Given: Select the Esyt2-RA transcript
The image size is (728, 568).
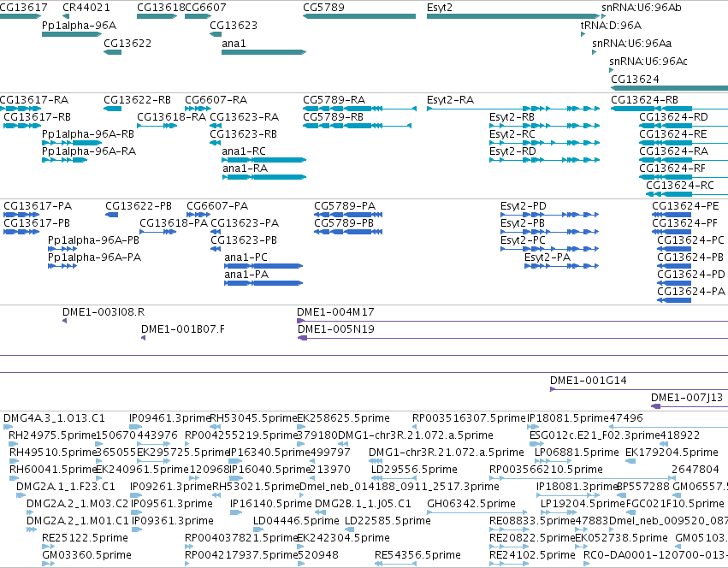Looking at the screenshot, I should click(513, 109).
